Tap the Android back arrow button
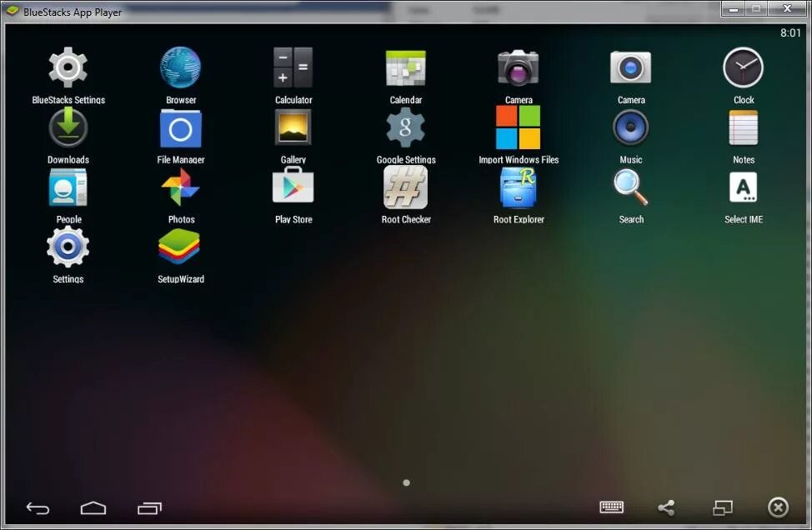812x530 pixels. tap(38, 508)
